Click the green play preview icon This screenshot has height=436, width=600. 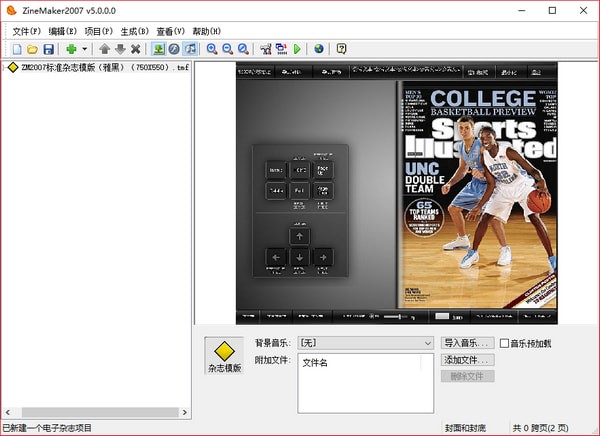297,49
